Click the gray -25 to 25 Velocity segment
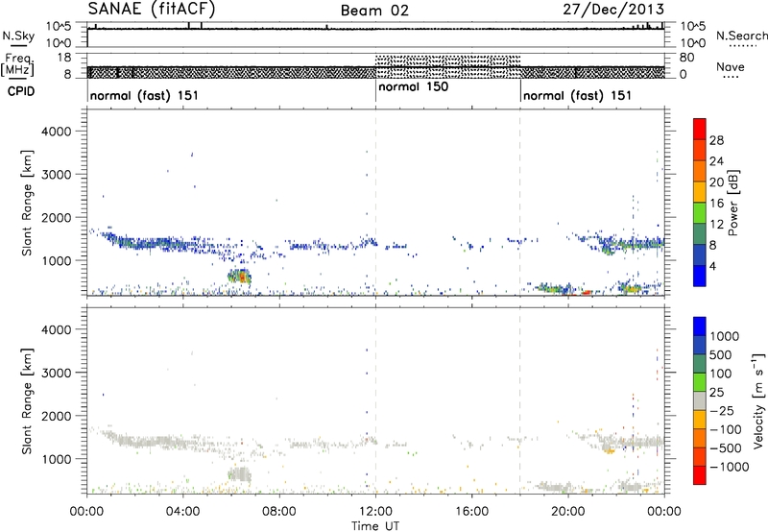 coord(700,400)
